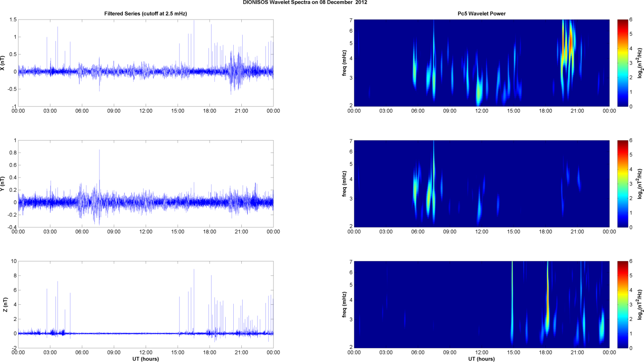Select the 'Y (nT)' axis label
Screen dimensions: 644x362
pos(3,184)
